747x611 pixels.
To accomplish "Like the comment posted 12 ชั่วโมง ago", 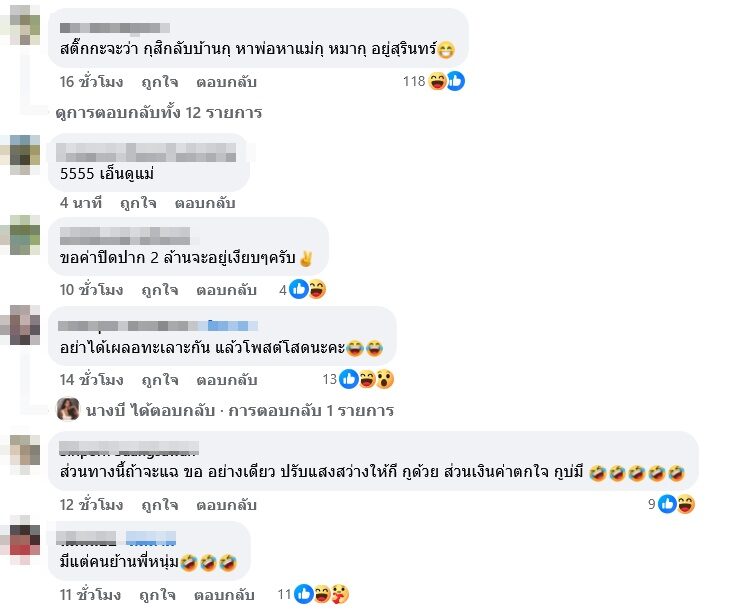I will tap(160, 505).
